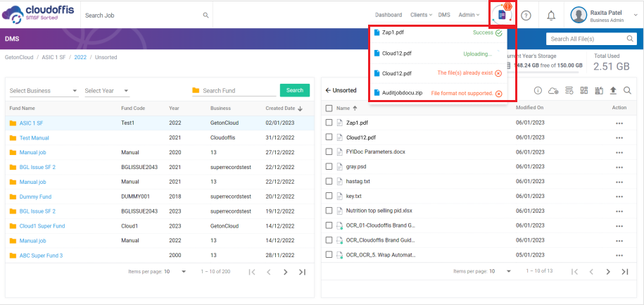This screenshot has height=305, width=644.
Task: Switch to grid view icon
Action: click(x=584, y=90)
